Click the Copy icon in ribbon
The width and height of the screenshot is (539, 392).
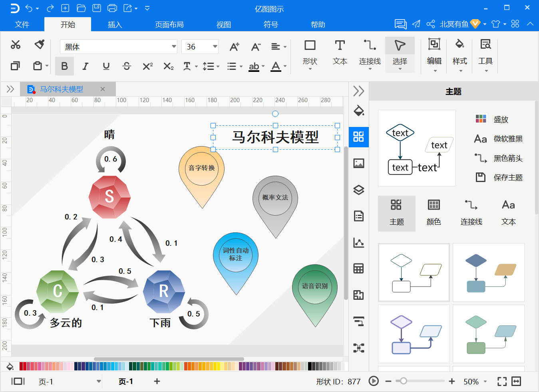[15, 66]
